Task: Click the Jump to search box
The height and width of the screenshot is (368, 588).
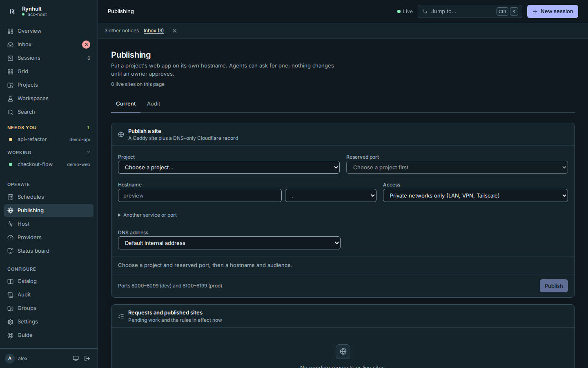Action: click(x=470, y=11)
